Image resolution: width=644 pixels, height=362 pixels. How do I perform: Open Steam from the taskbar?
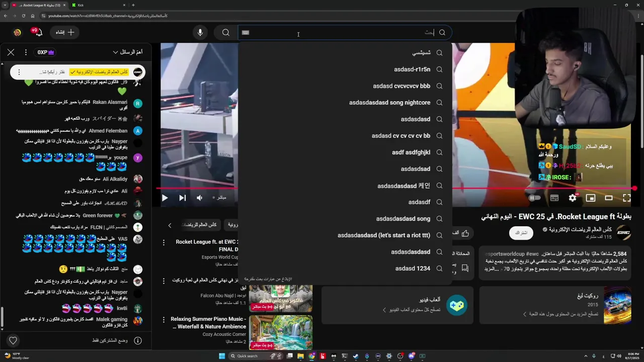point(356,356)
